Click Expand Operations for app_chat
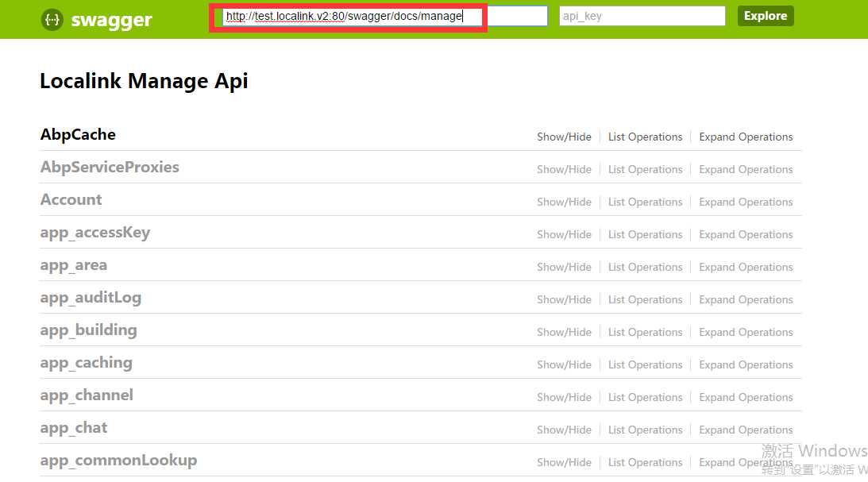Screen dimensions: 868x482 coord(746,430)
